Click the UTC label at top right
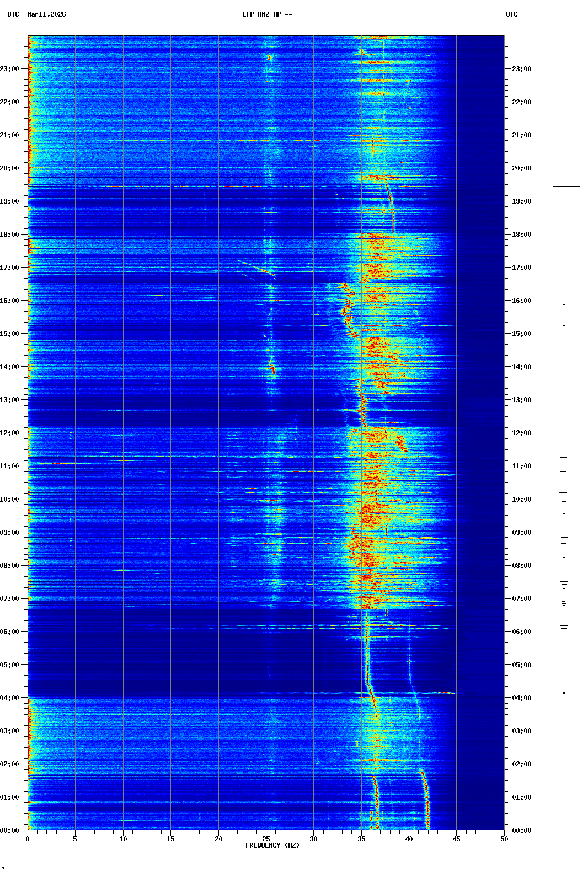 click(x=511, y=14)
